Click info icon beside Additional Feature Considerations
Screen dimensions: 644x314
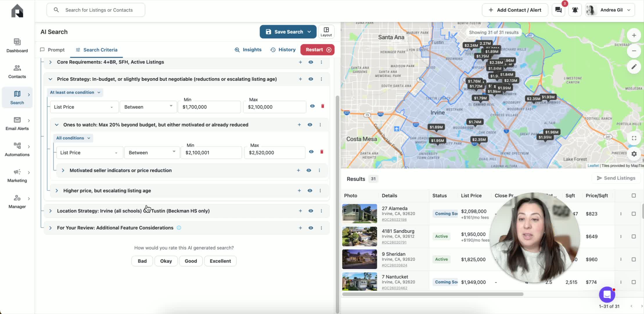pos(179,228)
